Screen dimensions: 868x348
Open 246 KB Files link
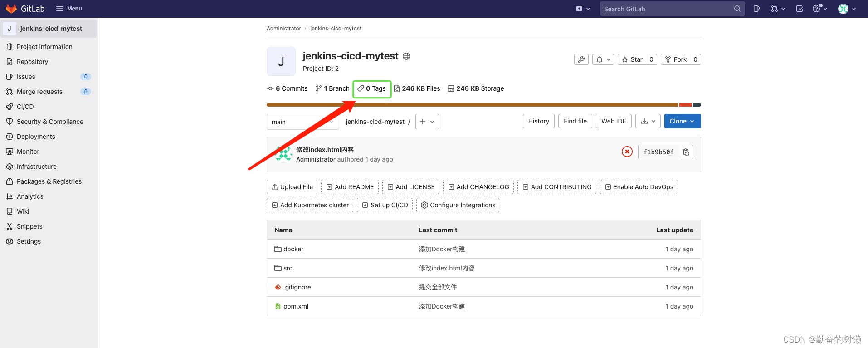(x=417, y=88)
